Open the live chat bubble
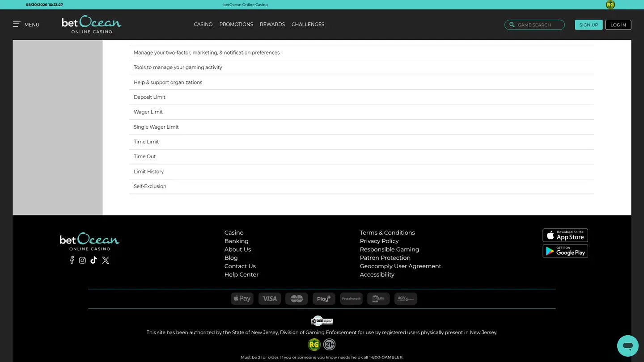This screenshot has height=362, width=644. [x=628, y=346]
